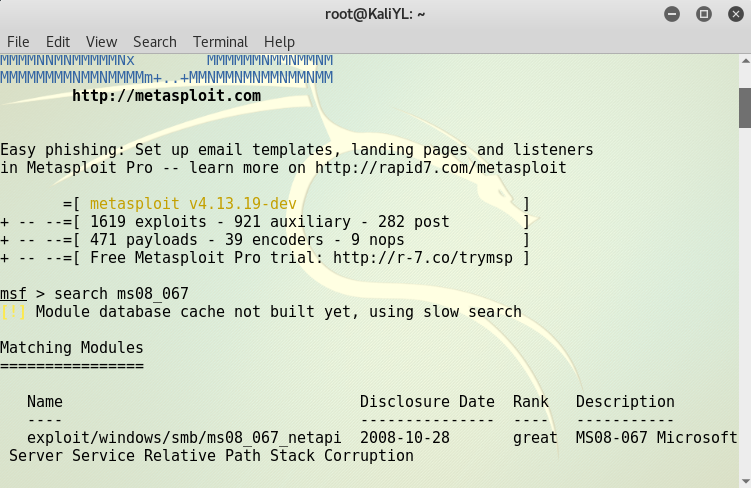The width and height of the screenshot is (751, 488).
Task: Click the 'MS08-067 Microsoft' description text
Action: 657,438
